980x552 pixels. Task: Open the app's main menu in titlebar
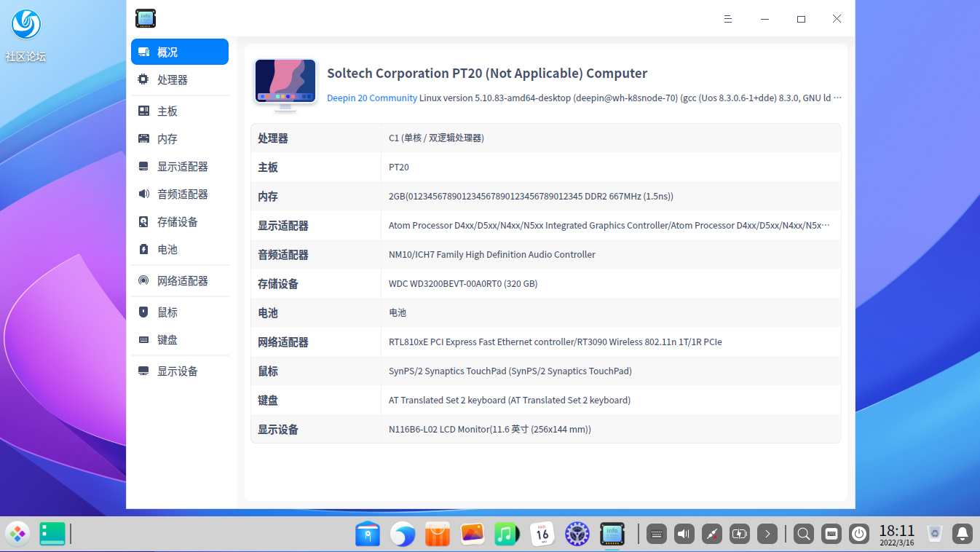(727, 19)
